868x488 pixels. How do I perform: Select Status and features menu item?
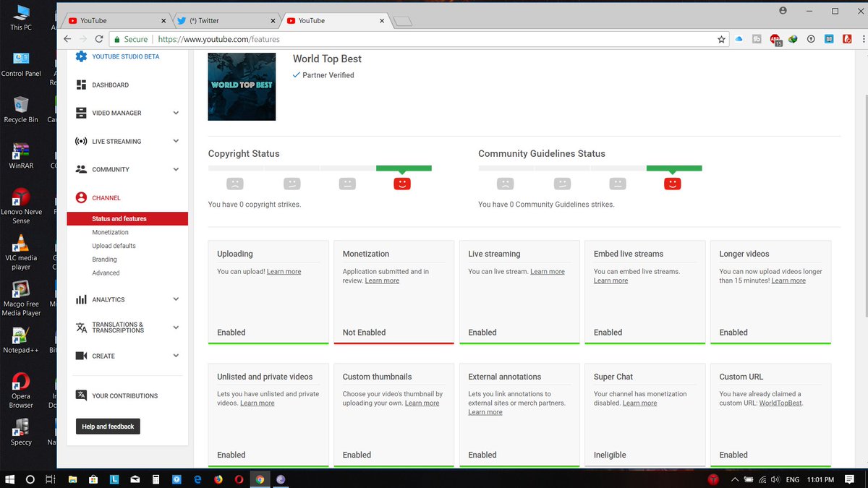(127, 218)
